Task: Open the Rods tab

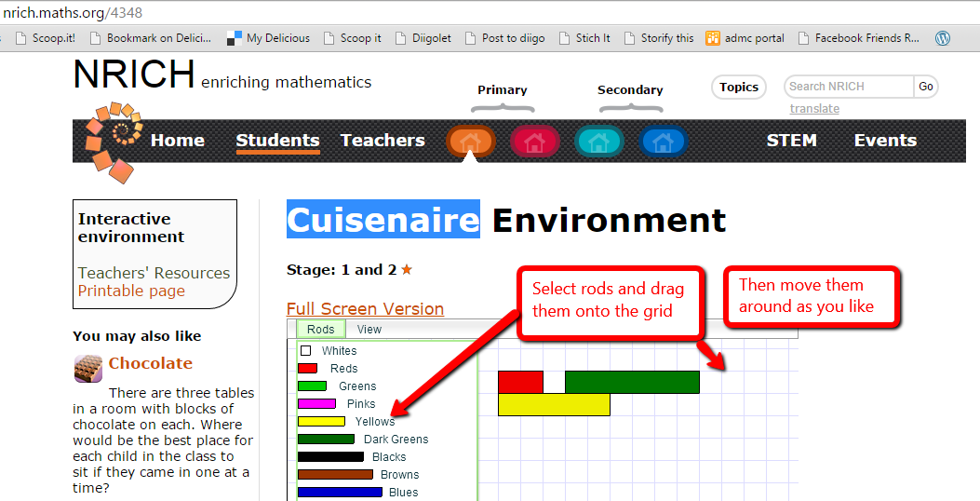Action: tap(321, 330)
